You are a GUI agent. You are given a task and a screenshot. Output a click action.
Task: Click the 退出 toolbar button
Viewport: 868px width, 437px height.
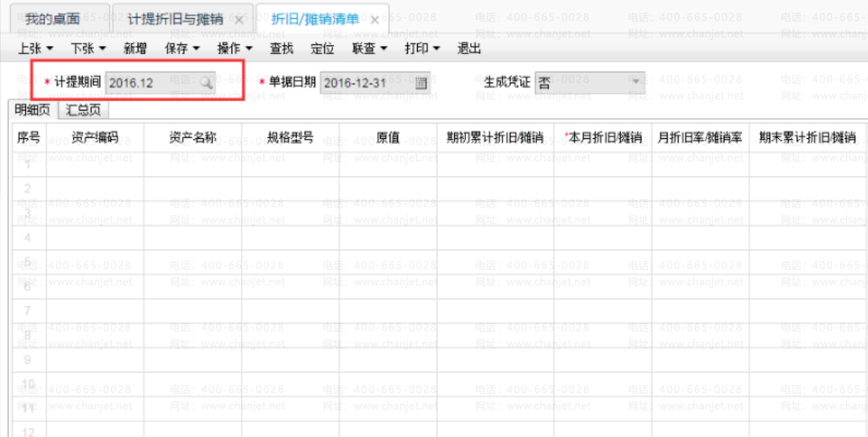[x=469, y=49]
